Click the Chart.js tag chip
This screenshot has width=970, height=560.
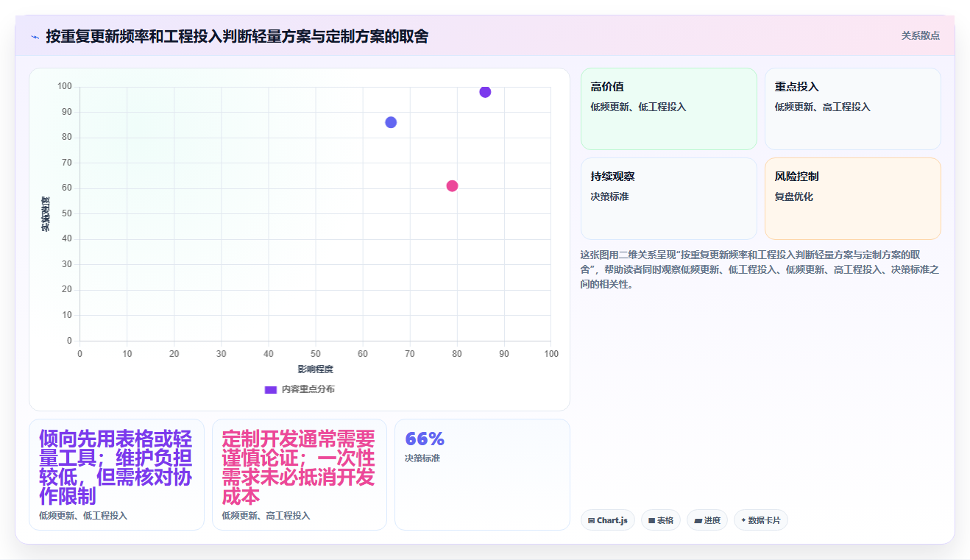click(x=608, y=520)
